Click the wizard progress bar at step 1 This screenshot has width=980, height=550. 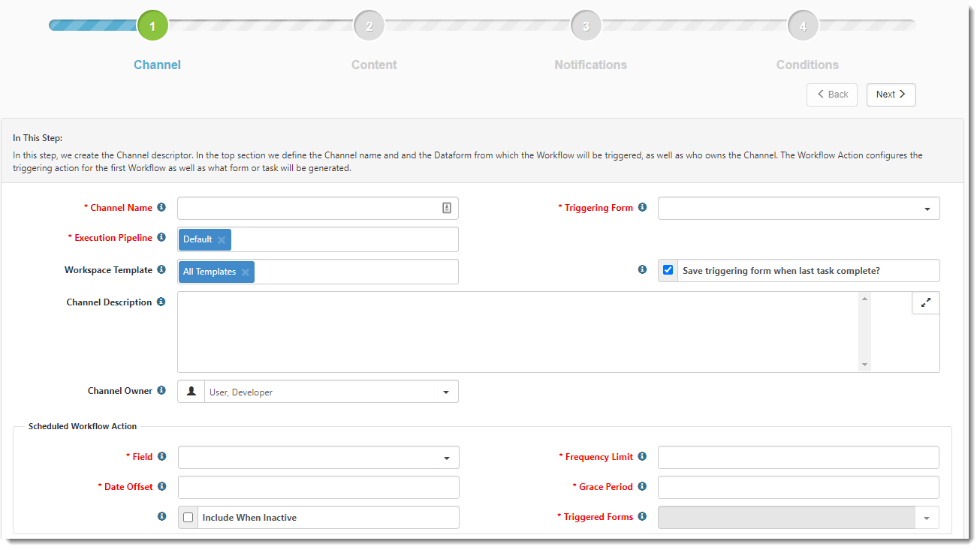click(152, 26)
